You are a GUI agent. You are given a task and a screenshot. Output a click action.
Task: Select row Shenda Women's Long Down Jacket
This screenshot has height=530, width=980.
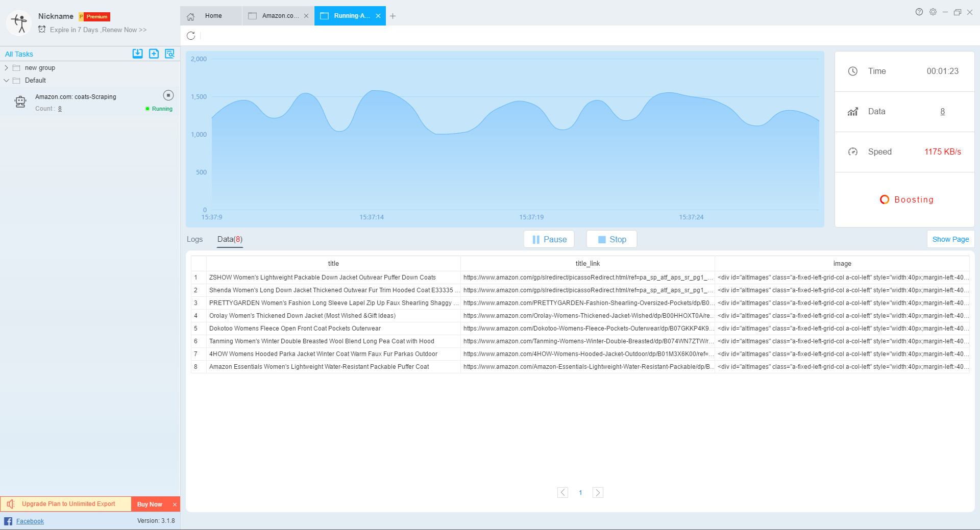click(580, 290)
